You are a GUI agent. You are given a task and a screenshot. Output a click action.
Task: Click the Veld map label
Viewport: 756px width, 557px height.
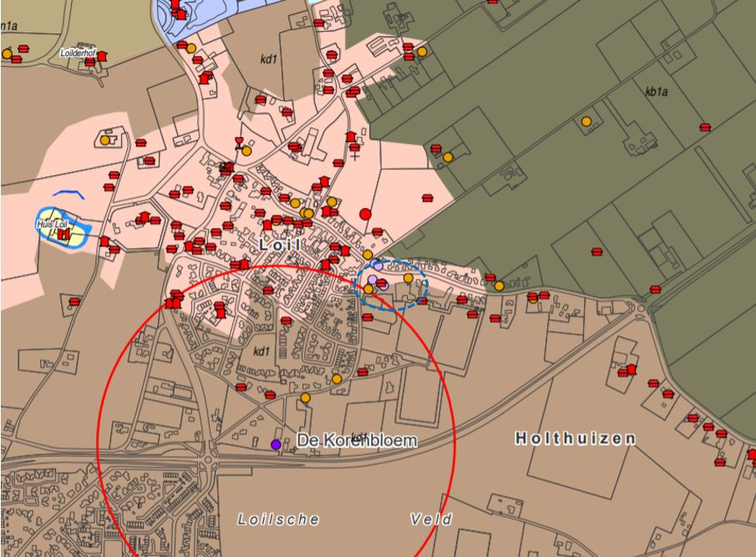click(431, 519)
